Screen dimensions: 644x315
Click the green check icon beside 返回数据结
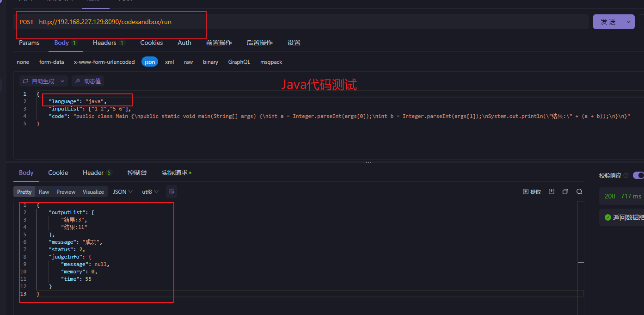click(x=607, y=217)
